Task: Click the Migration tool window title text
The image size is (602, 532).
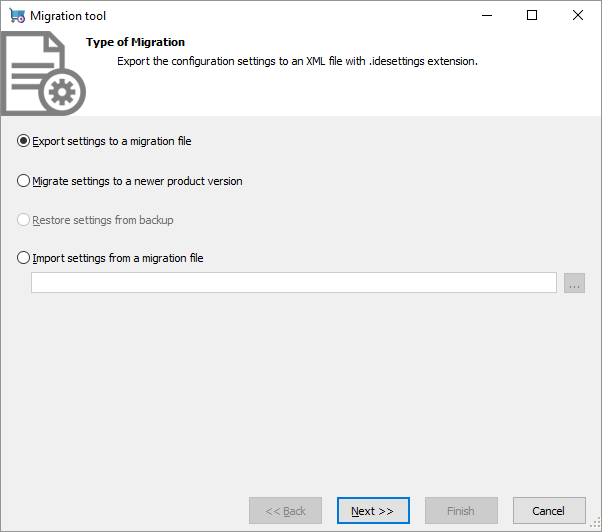Action: [68, 16]
